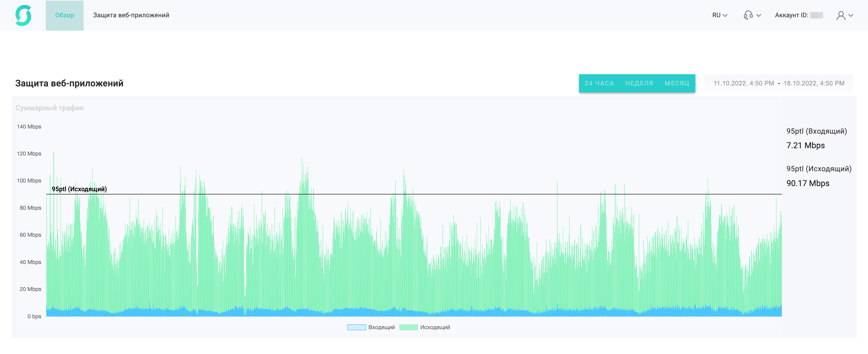The width and height of the screenshot is (868, 354).
Task: Open Защита веб-приложений menu item
Action: click(x=131, y=15)
